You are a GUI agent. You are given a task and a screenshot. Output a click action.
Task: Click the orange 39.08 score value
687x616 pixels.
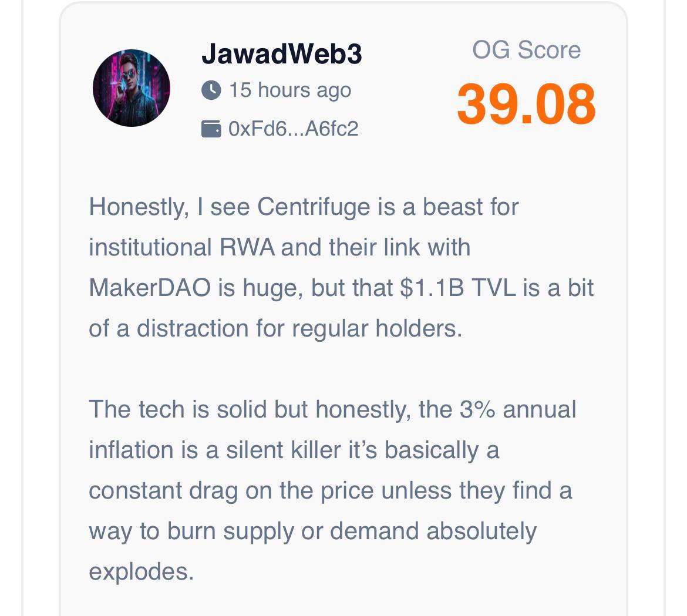pos(526,104)
